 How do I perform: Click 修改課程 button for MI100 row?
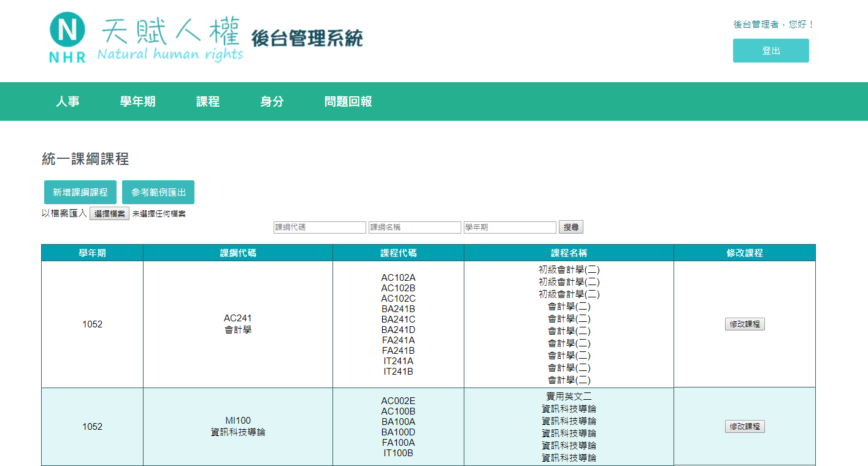pyautogui.click(x=745, y=427)
